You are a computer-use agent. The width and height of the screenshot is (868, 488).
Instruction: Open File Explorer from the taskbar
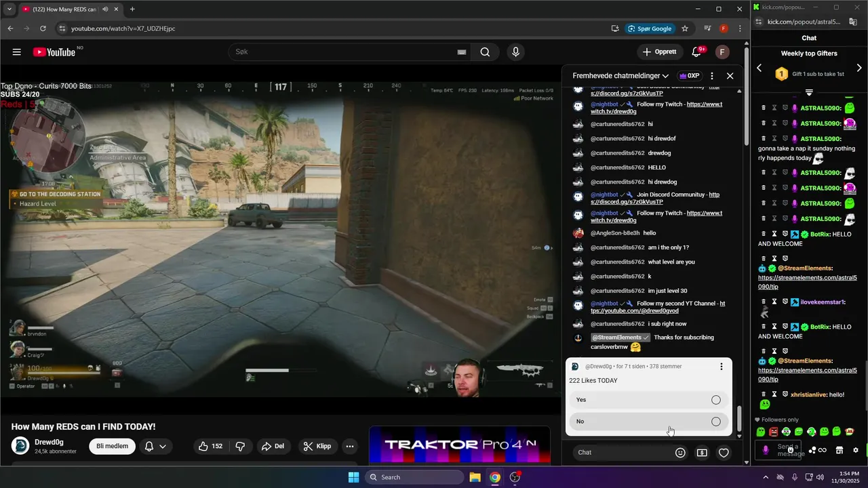[x=475, y=477]
